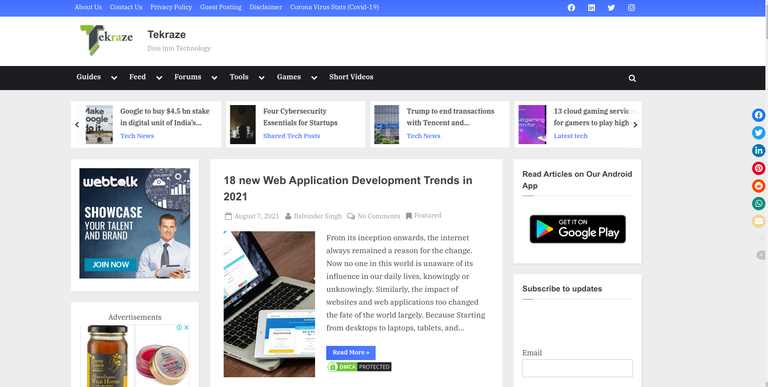Click the Featured category tag
This screenshot has width=768, height=387.
coord(428,216)
